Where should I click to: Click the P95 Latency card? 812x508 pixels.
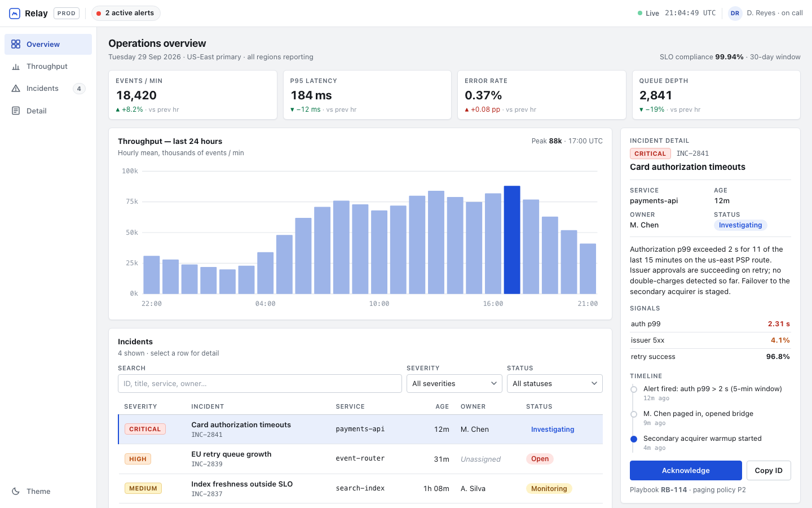click(x=367, y=95)
